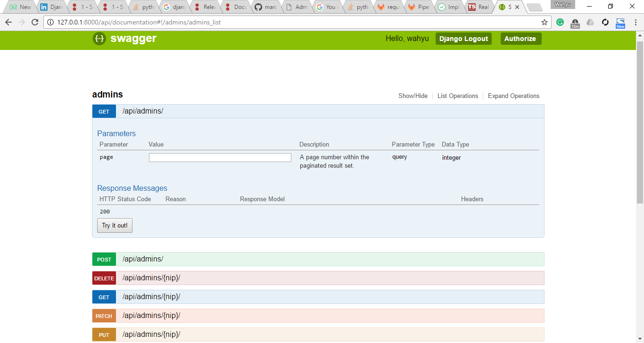
Task: Close the active swagger tab
Action: point(517,7)
